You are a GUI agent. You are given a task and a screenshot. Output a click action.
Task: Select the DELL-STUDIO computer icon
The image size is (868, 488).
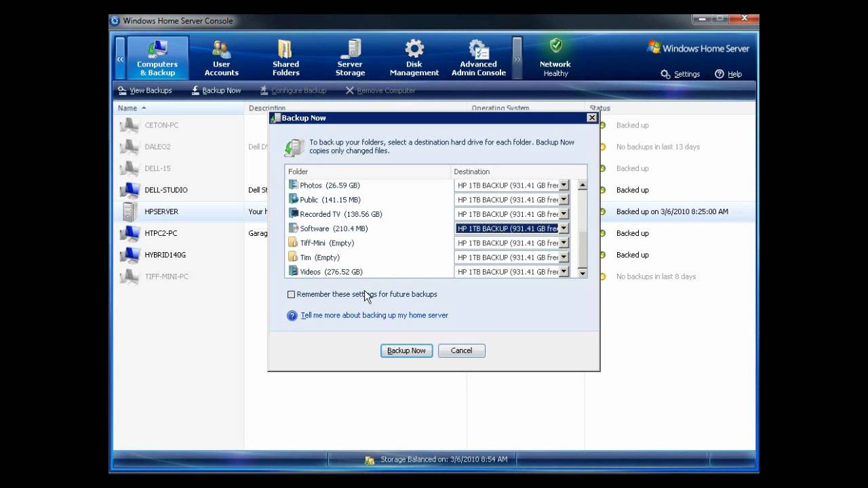[x=129, y=190]
